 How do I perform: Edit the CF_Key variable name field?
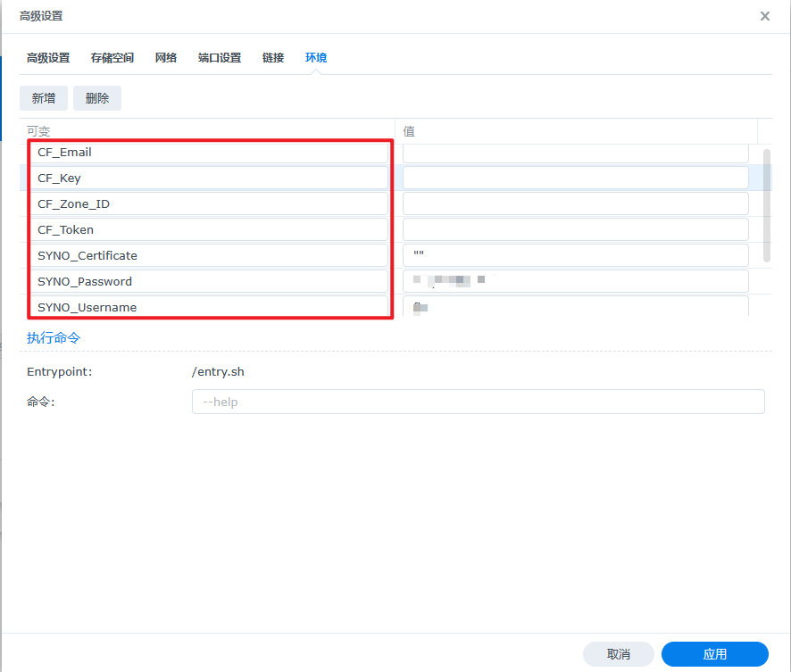pos(209,178)
